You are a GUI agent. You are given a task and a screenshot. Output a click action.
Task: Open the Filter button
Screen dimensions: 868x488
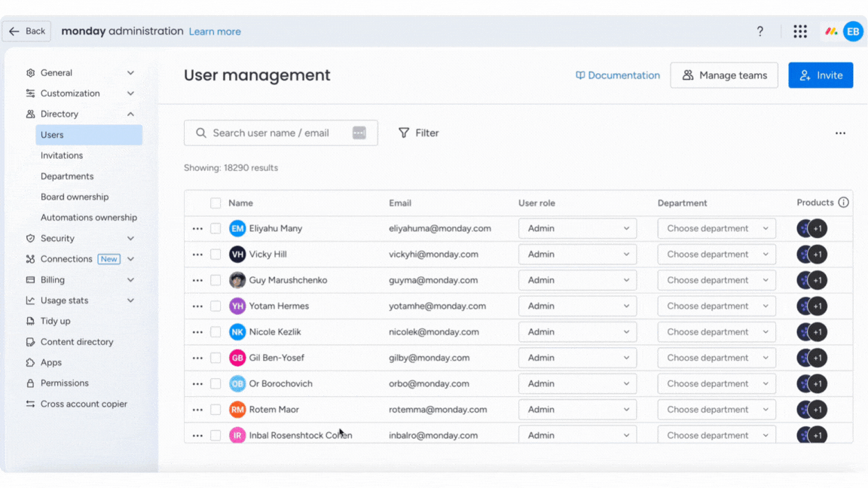[x=418, y=133]
